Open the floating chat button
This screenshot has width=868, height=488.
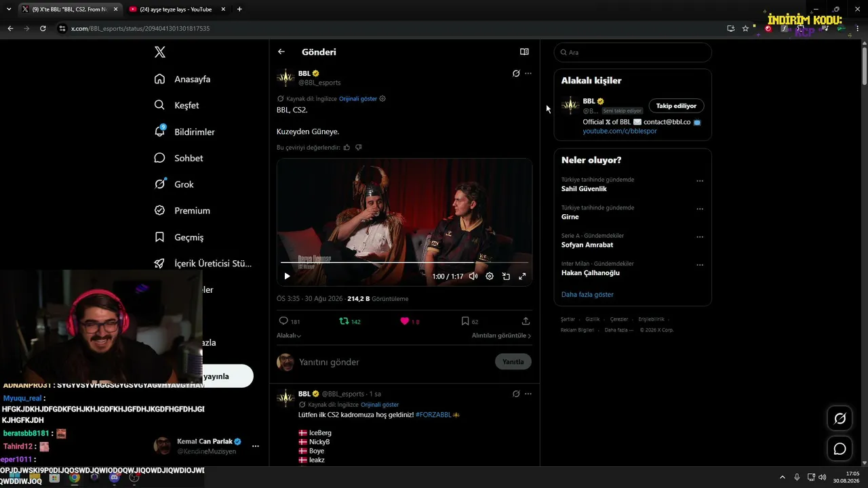point(840,449)
